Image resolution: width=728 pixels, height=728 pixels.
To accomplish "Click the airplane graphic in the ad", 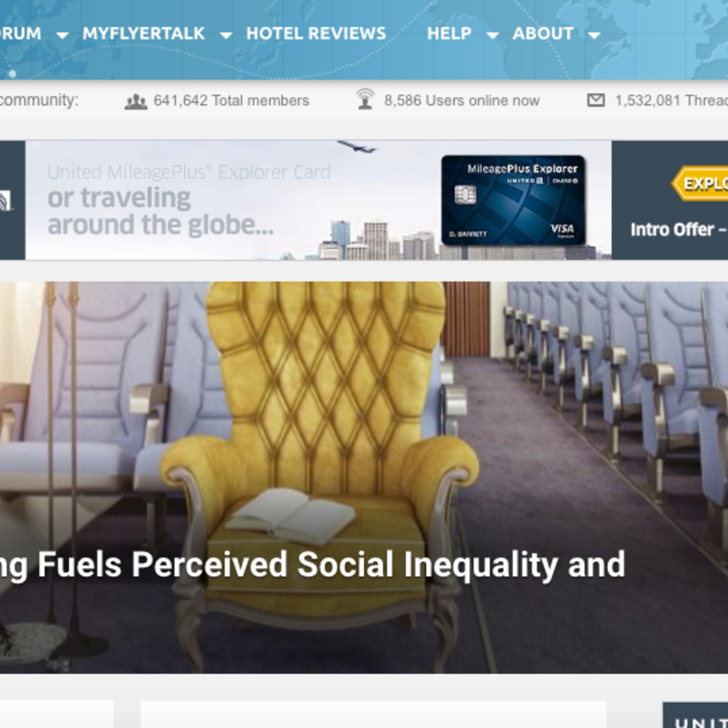I will pyautogui.click(x=356, y=146).
